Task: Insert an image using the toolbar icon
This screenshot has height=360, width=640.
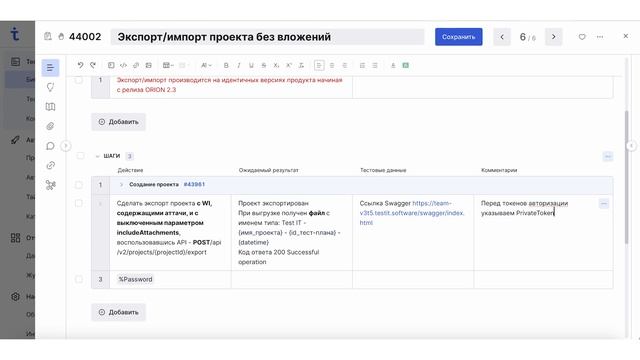Action: 149,65
